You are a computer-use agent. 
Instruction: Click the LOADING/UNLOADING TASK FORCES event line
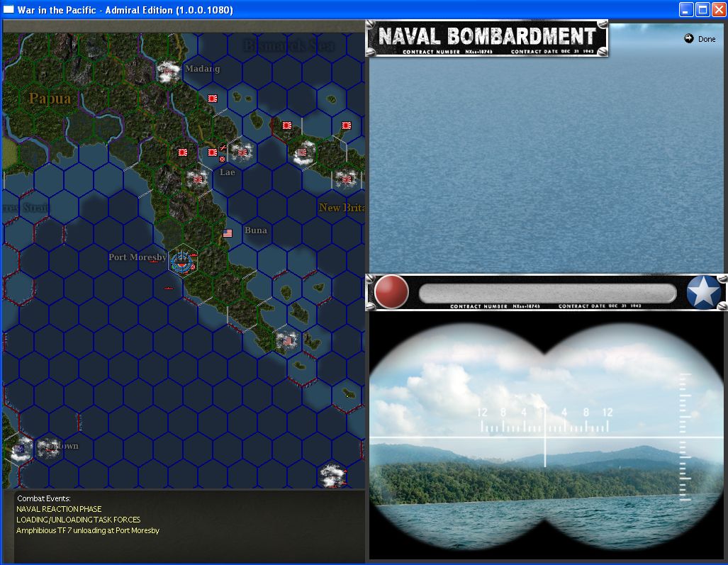[x=79, y=520]
